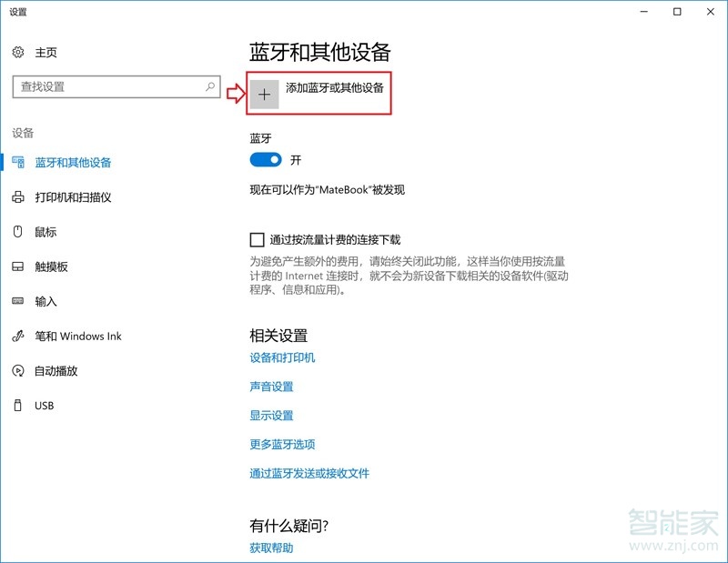点击笔和 Windows Ink 图标

tap(16, 336)
